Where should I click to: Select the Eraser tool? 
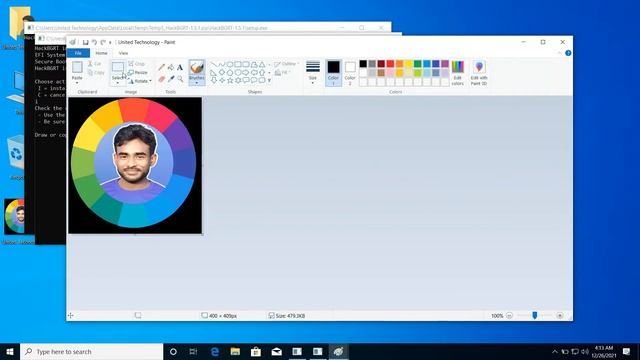point(162,79)
